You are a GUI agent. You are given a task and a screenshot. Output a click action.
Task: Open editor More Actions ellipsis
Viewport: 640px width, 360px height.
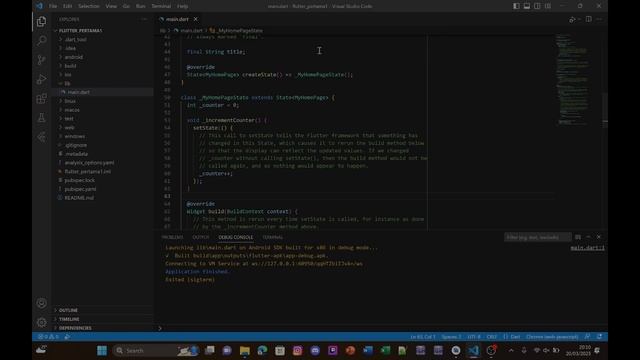coord(599,19)
